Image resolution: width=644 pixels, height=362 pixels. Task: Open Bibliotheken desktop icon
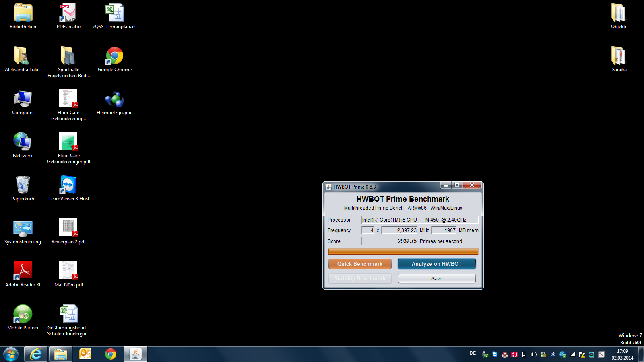23,16
